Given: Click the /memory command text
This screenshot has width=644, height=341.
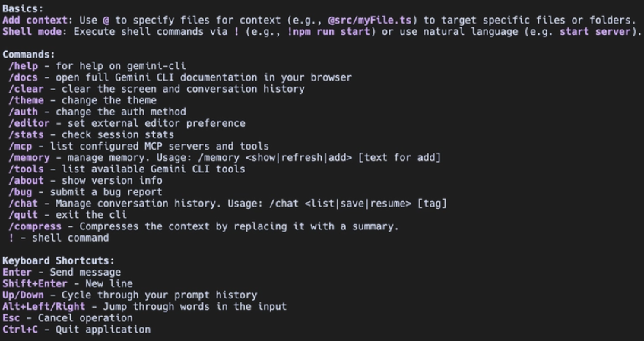Looking at the screenshot, I should click(x=30, y=157).
